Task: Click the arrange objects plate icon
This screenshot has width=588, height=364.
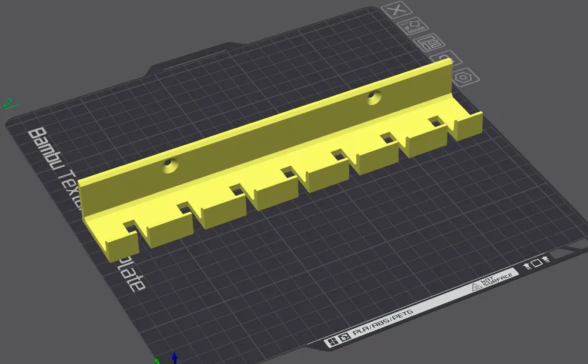Action: tap(429, 43)
